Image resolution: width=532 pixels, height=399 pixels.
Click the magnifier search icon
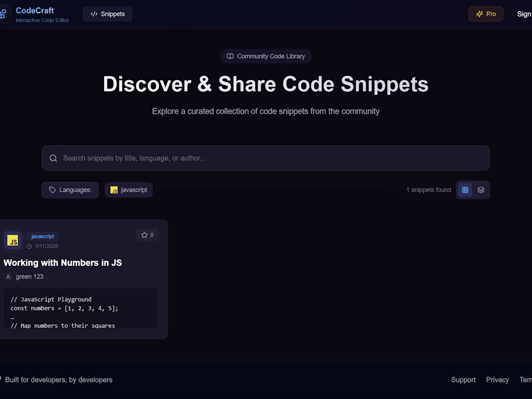(x=53, y=158)
